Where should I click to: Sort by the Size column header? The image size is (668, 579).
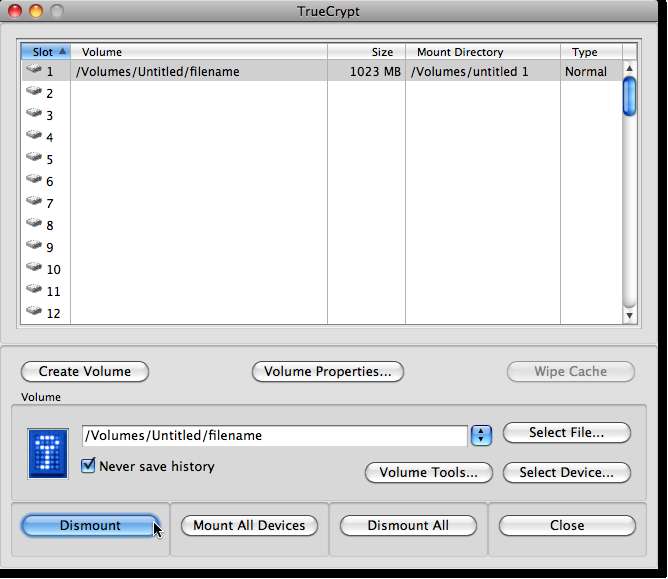366,52
